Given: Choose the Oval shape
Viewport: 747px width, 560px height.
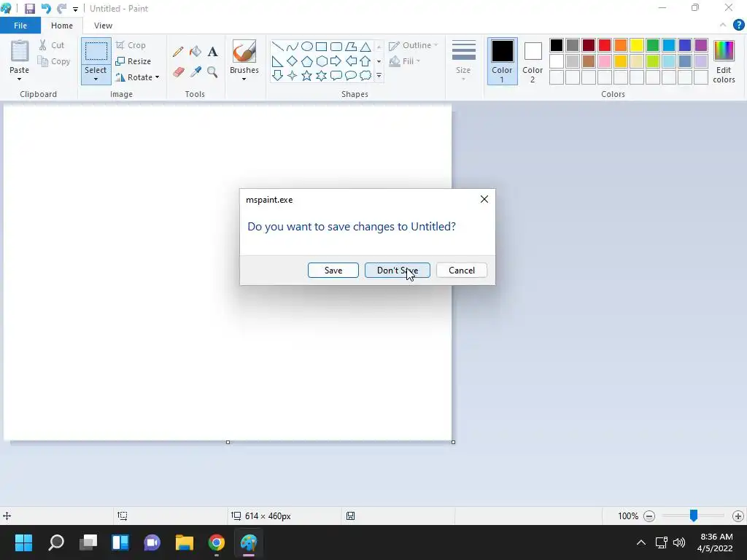Looking at the screenshot, I should (307, 47).
